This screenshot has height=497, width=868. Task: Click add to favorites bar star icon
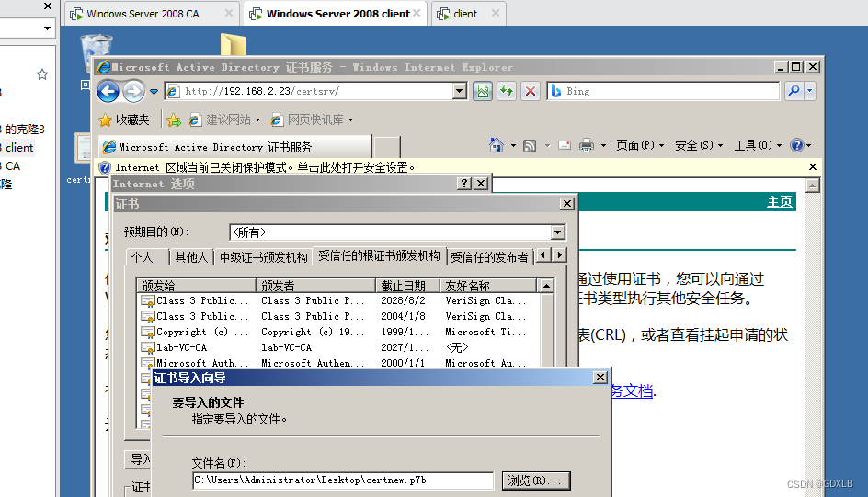click(x=174, y=120)
